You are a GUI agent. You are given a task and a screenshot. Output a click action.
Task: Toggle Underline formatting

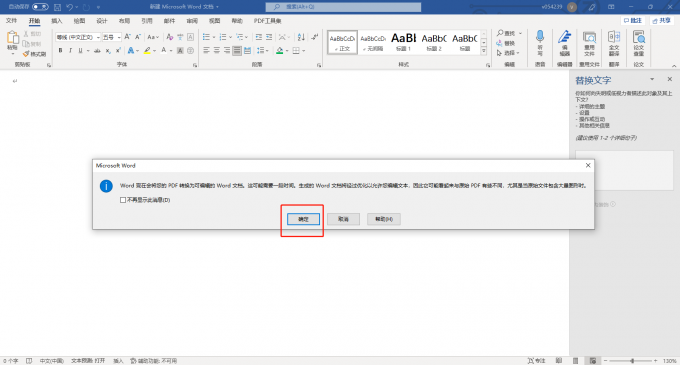(80, 51)
